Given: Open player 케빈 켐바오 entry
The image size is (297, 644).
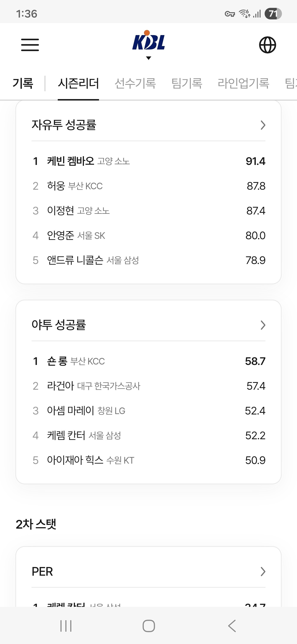Looking at the screenshot, I should coord(148,161).
